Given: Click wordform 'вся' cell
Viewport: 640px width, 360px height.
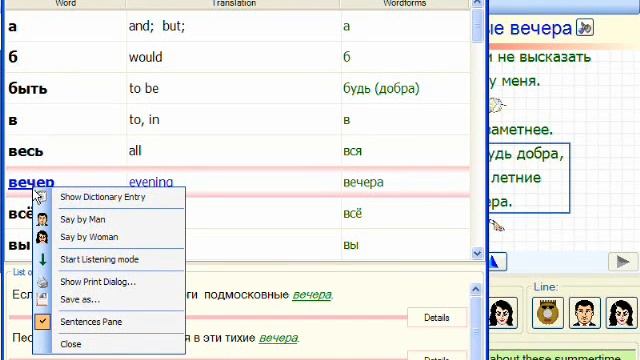Looking at the screenshot, I should 353,151.
